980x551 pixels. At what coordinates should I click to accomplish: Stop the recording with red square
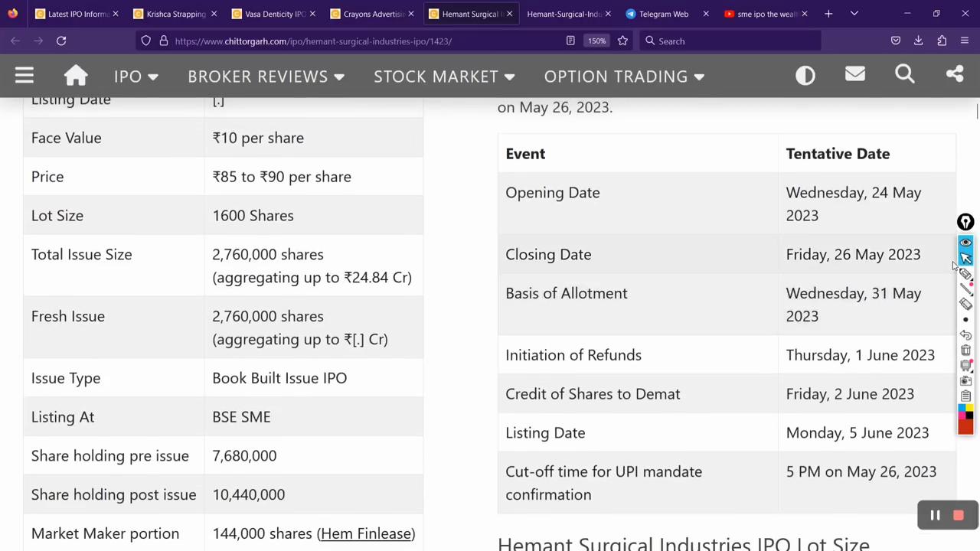pos(959,516)
